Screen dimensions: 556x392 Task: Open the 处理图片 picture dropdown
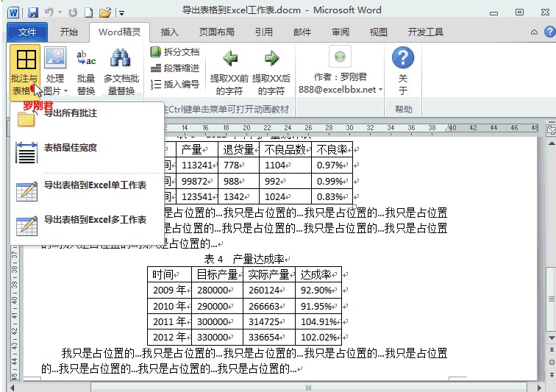(x=55, y=72)
